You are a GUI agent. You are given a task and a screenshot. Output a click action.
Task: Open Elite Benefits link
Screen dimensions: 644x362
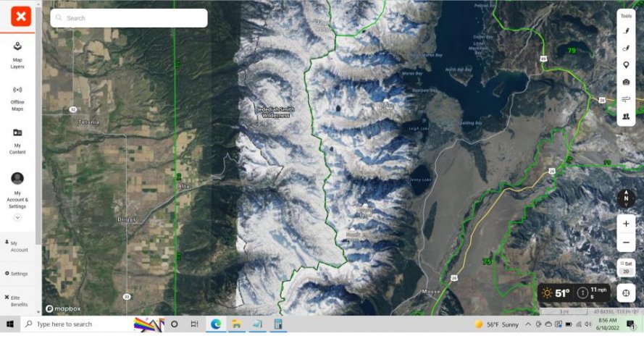coord(17,301)
